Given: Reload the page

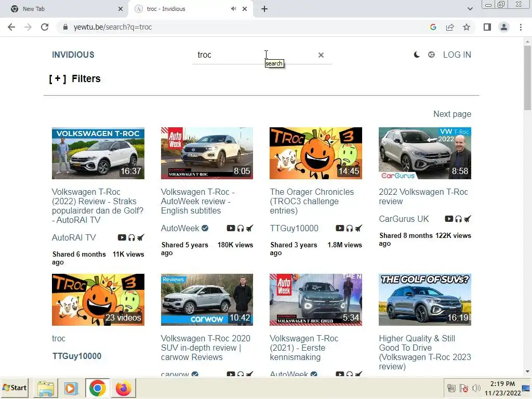Looking at the screenshot, I should [x=45, y=27].
